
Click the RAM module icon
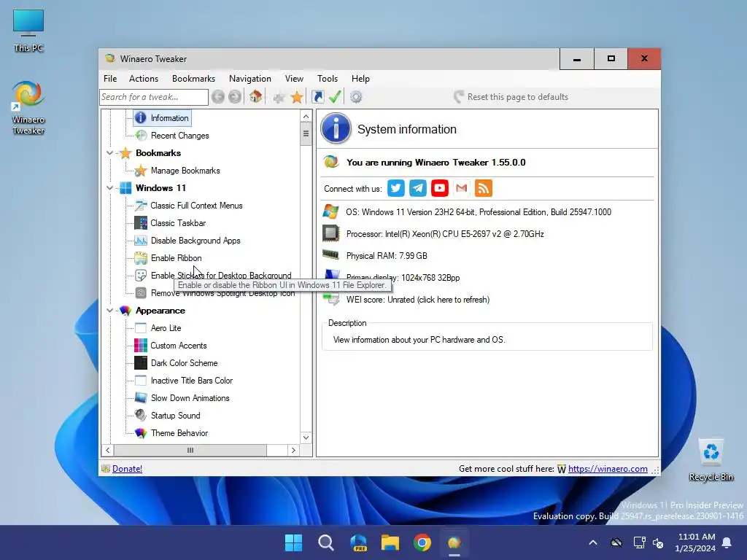(x=330, y=254)
